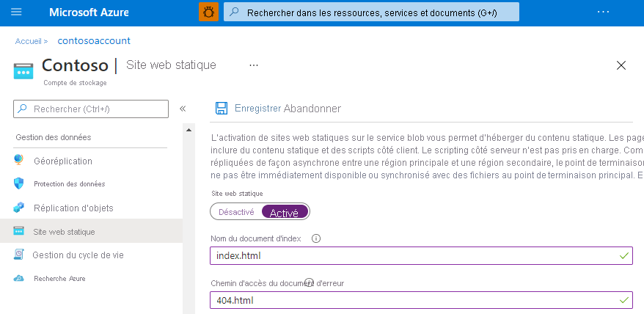The height and width of the screenshot is (314, 644).
Task: Click the Gestion du cycle de vie icon
Action: tap(18, 255)
